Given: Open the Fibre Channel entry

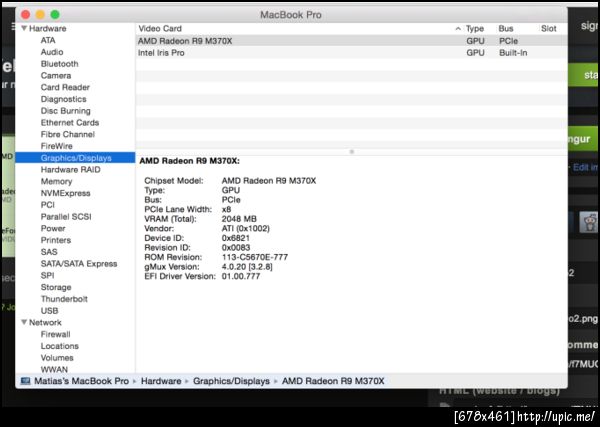Looking at the screenshot, I should (67, 134).
